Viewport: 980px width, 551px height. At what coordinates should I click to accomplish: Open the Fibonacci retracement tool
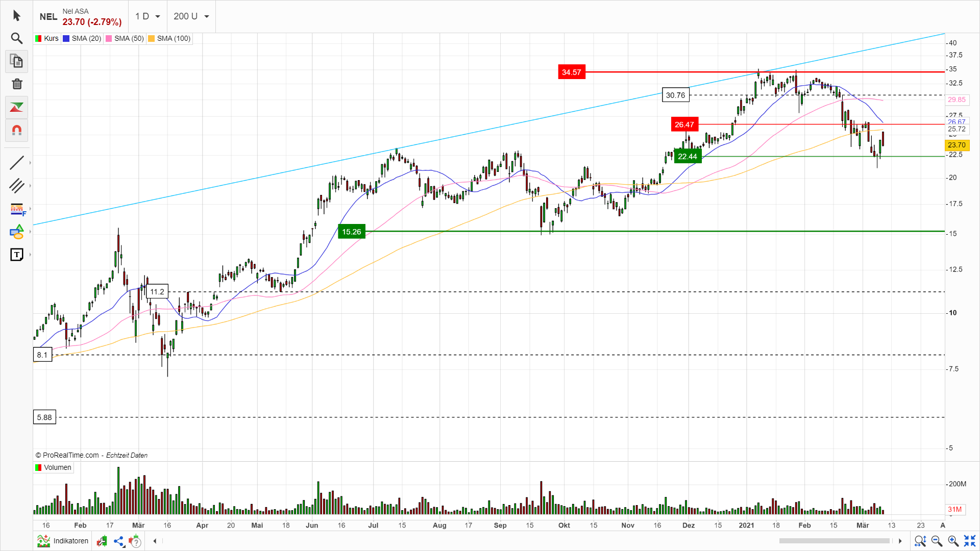point(16,209)
